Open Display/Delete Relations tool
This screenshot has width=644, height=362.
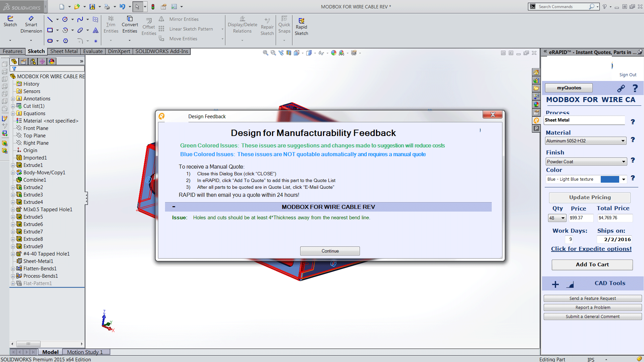click(242, 25)
